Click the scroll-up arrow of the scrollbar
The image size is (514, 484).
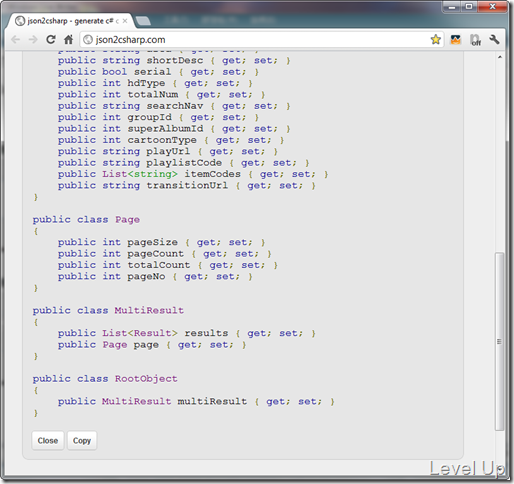tap(499, 57)
